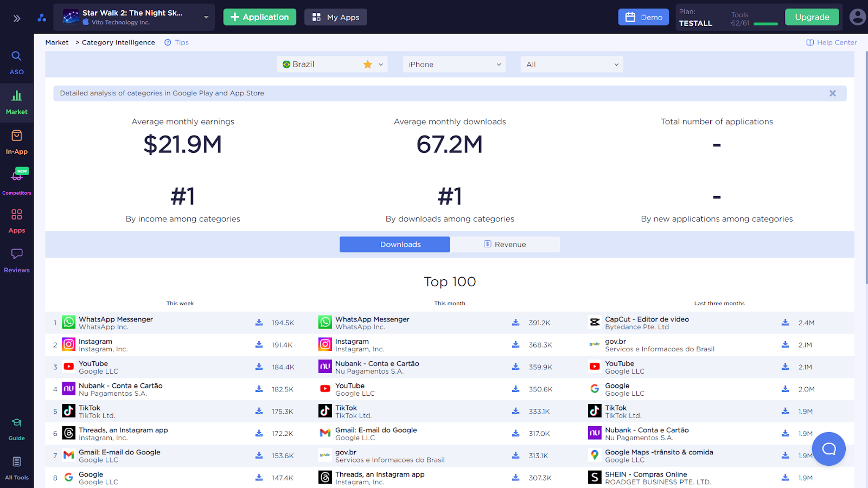This screenshot has width=868, height=488.
Task: Click the Threads icon in This week list
Action: click(69, 434)
